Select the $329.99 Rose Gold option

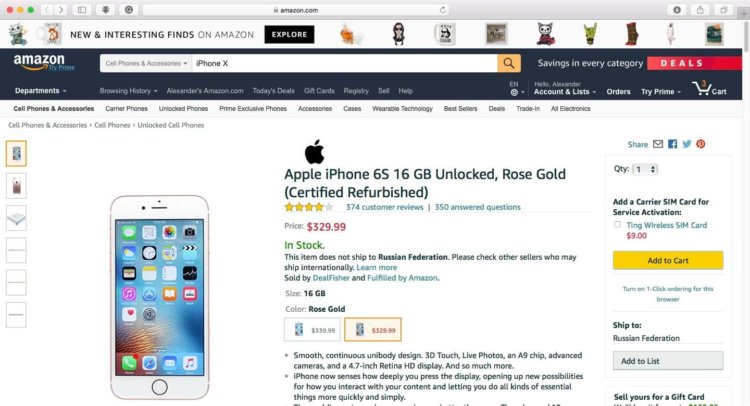[x=373, y=330]
